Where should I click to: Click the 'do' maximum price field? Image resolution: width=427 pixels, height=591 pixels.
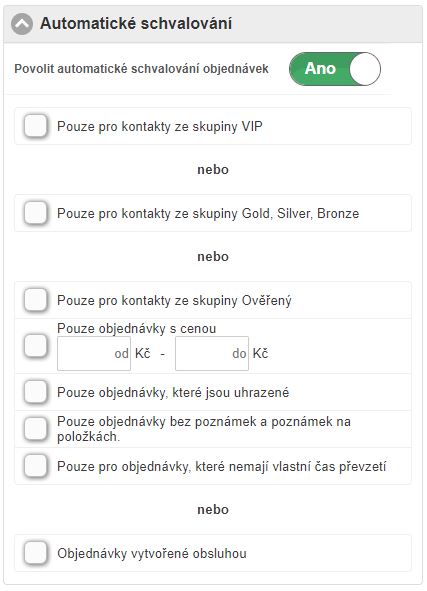212,354
